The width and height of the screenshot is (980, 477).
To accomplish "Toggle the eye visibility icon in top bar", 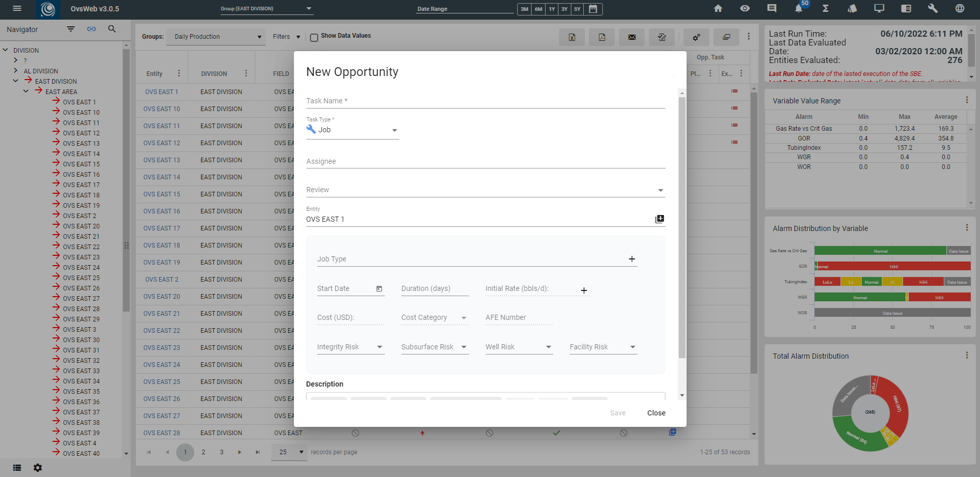I will click(744, 8).
